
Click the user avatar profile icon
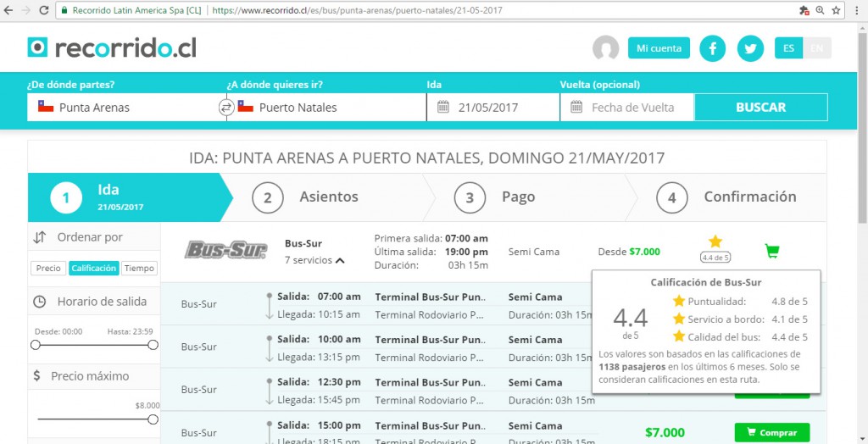(605, 48)
